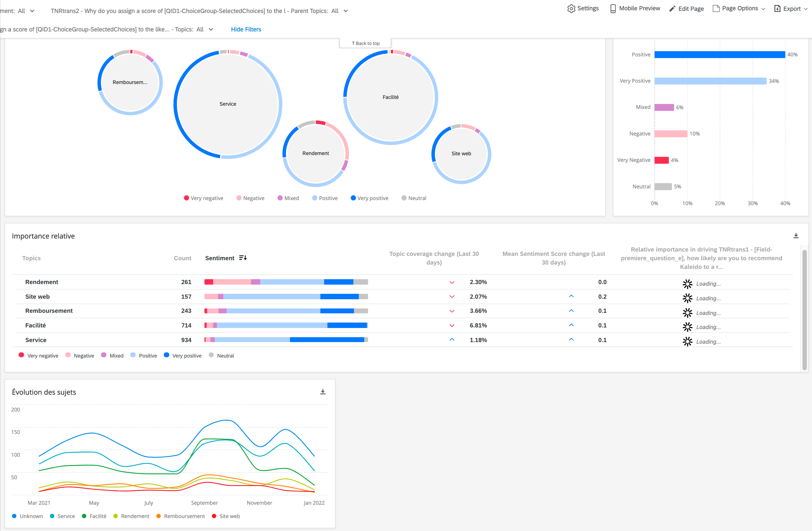
Task: Click Service coverage change up arrow
Action: click(x=452, y=339)
